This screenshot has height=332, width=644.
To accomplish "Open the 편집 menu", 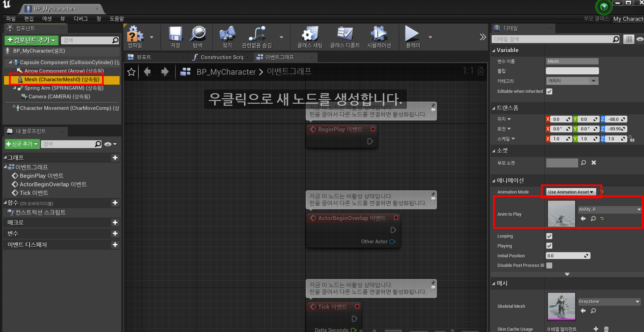I will [x=29, y=19].
